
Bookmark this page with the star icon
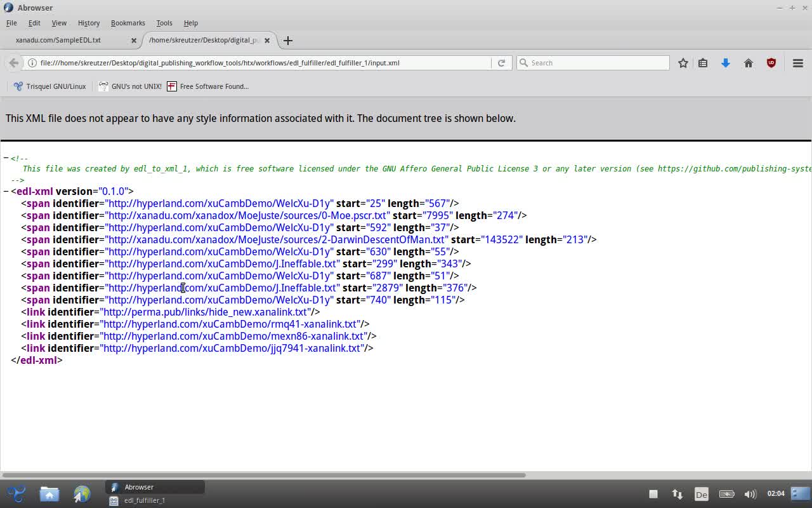pos(683,63)
